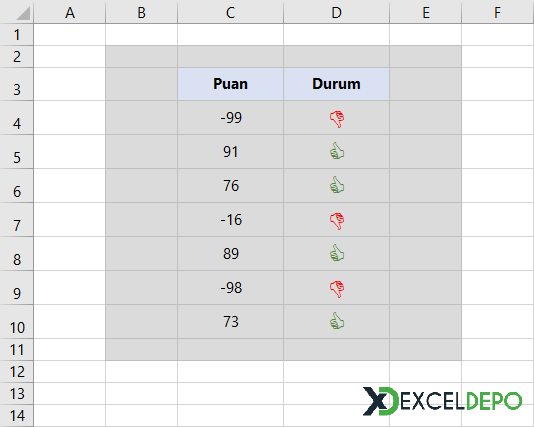Select row 3 header
This screenshot has height=427, width=534.
17,84
